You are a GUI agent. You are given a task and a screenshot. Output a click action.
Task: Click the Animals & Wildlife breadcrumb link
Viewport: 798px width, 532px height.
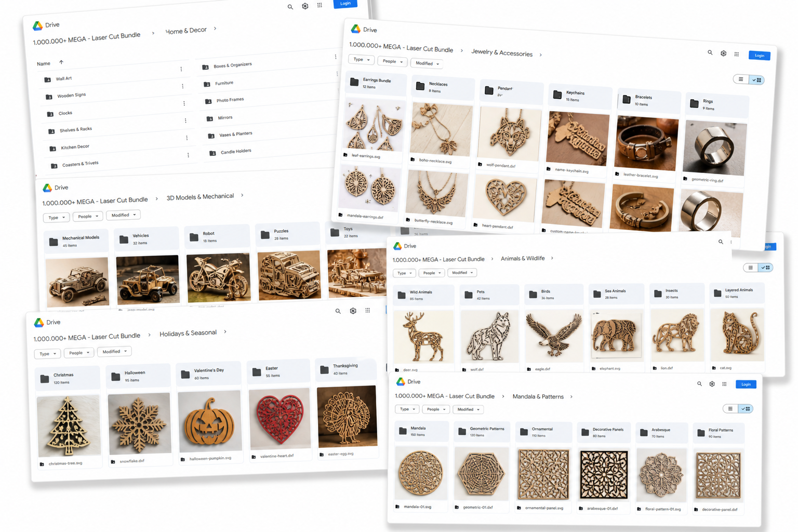523,258
